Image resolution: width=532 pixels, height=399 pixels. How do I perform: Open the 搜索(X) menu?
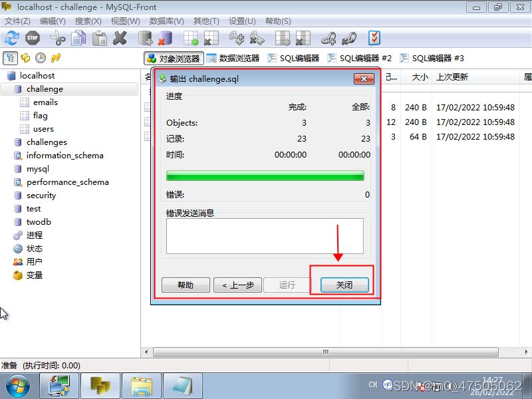pos(88,21)
